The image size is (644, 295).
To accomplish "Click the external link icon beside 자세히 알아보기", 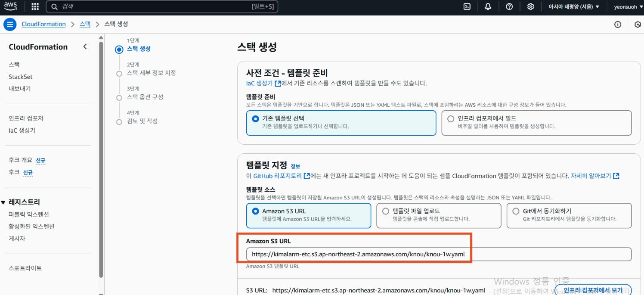I will (x=616, y=176).
